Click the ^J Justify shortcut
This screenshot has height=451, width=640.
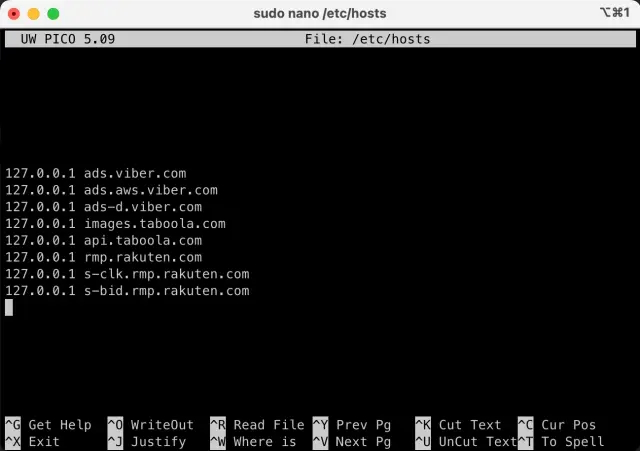(147, 442)
